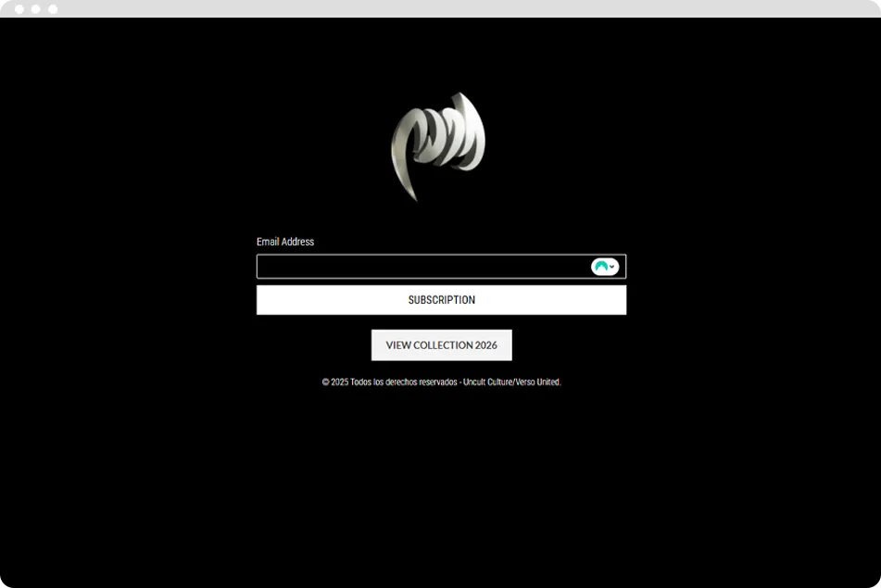
Task: Click the left edge of the email box
Action: (263, 267)
